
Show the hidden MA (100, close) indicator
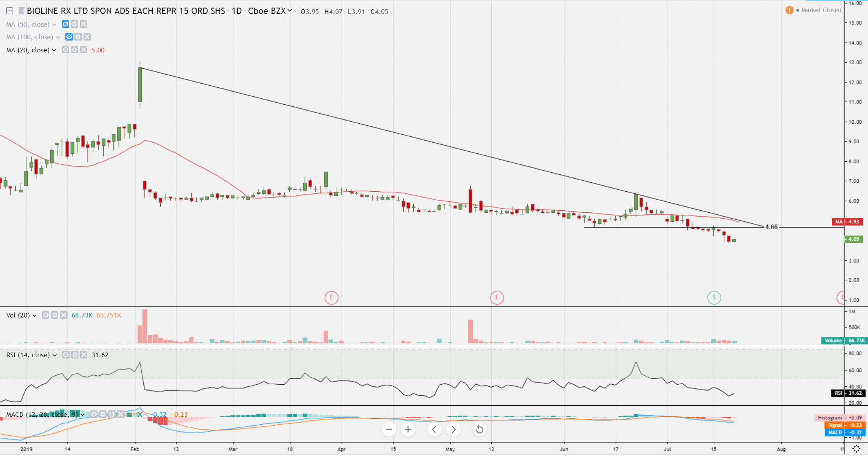(69, 37)
